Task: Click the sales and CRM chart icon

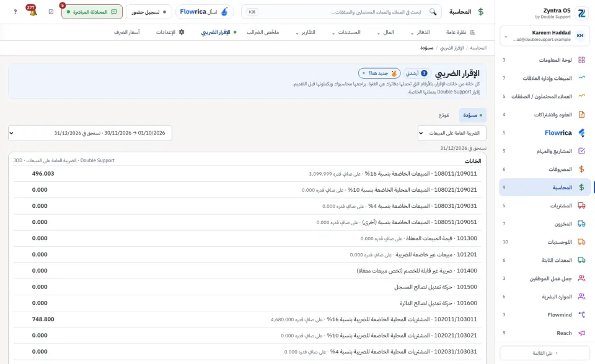Action: pos(581,78)
